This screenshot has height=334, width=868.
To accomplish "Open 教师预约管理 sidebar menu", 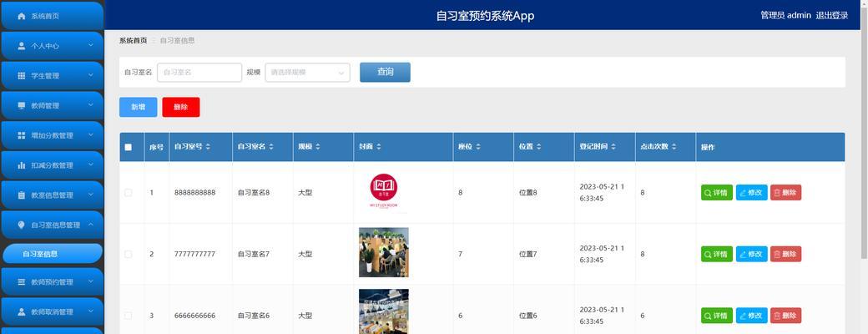I will coord(52,282).
